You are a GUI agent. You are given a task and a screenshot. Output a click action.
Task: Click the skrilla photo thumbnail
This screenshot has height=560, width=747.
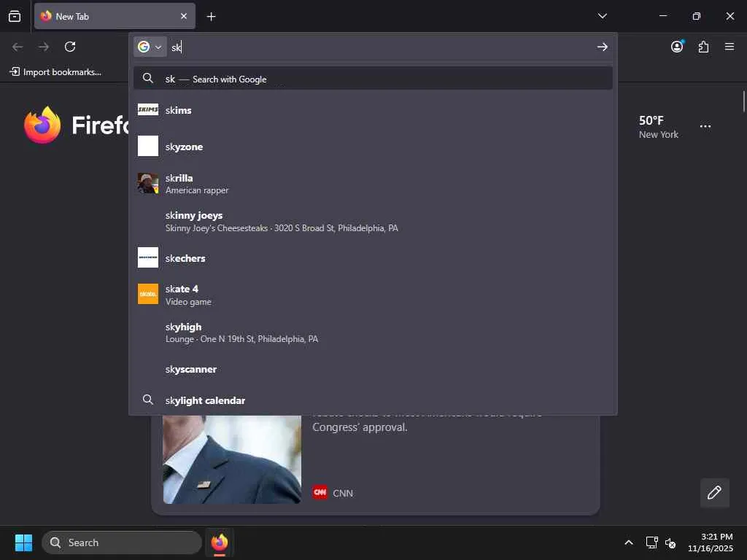[x=148, y=183]
